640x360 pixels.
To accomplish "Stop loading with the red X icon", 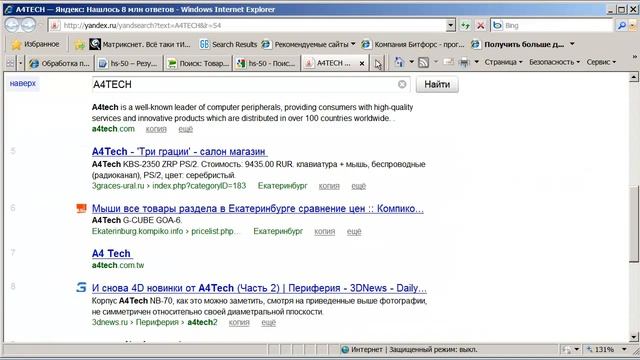I will pyautogui.click(x=481, y=25).
